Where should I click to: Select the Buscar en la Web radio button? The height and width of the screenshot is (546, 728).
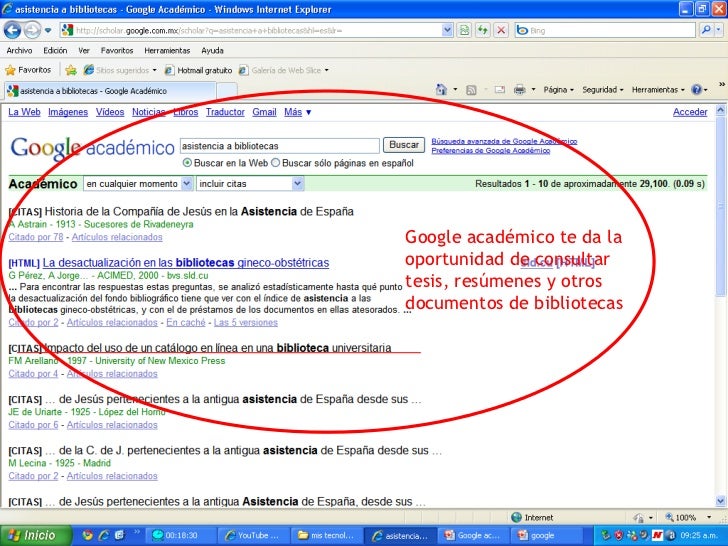pyautogui.click(x=187, y=163)
